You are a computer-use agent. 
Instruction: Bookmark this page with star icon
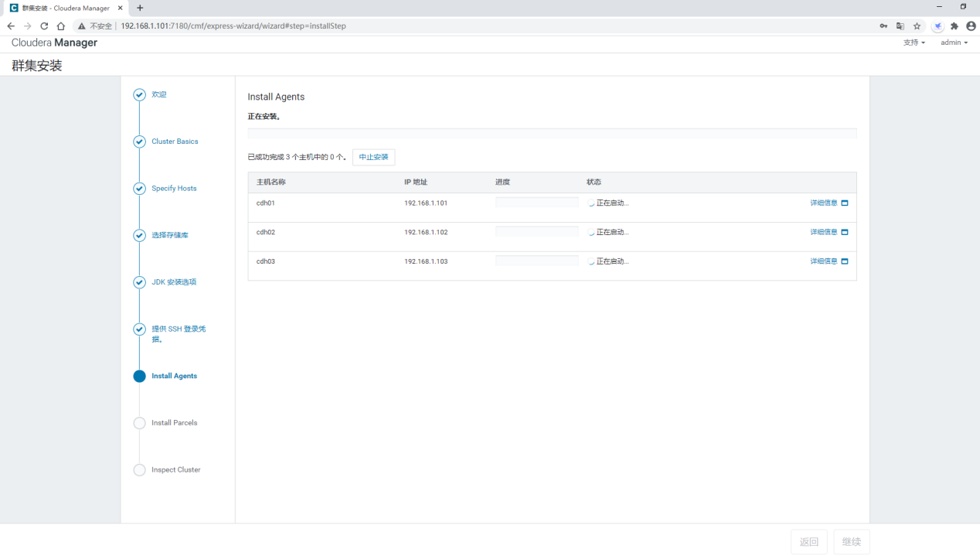tap(917, 26)
